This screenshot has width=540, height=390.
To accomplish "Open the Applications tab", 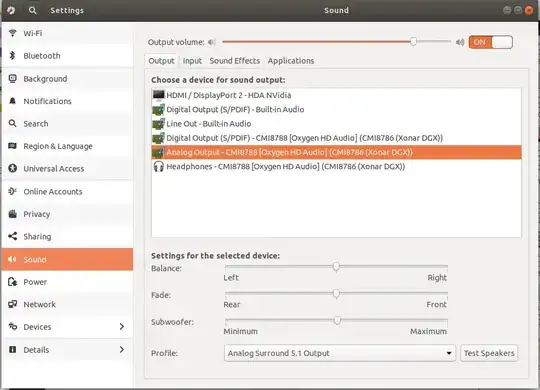I will tap(291, 61).
